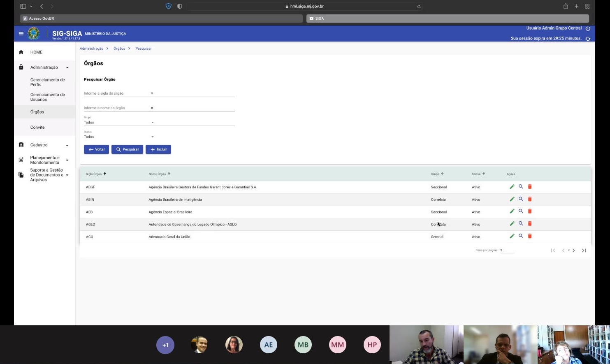Viewport: 610px width, 364px height.
Task: Click the edit pencil icon for ABGF
Action: click(512, 187)
